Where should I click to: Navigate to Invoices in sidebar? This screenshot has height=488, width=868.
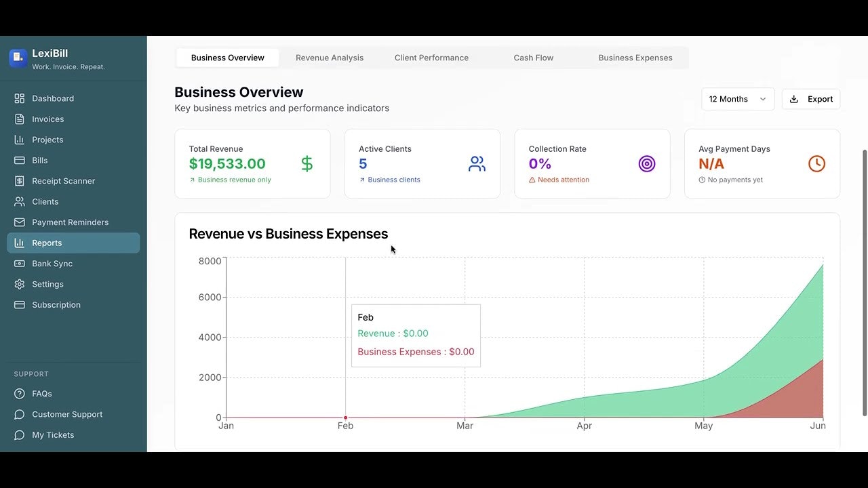point(73,119)
